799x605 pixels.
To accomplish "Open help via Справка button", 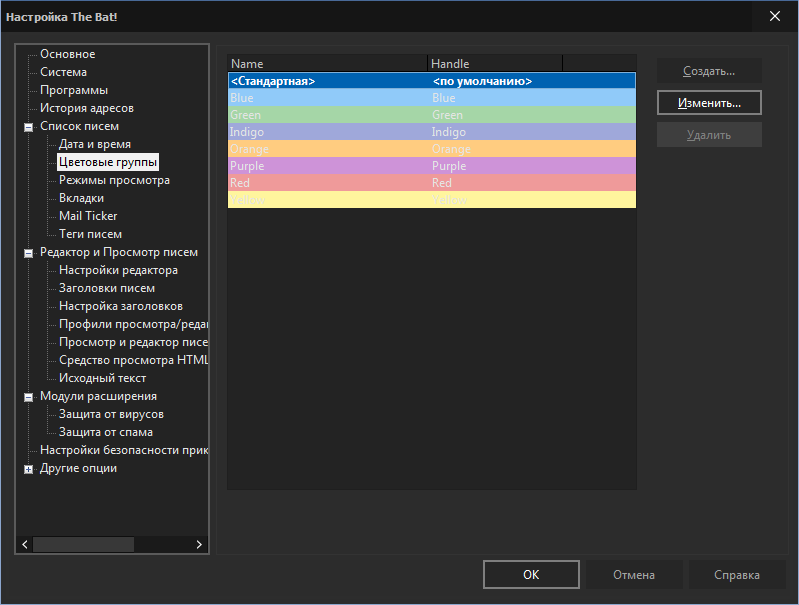I will click(x=736, y=575).
